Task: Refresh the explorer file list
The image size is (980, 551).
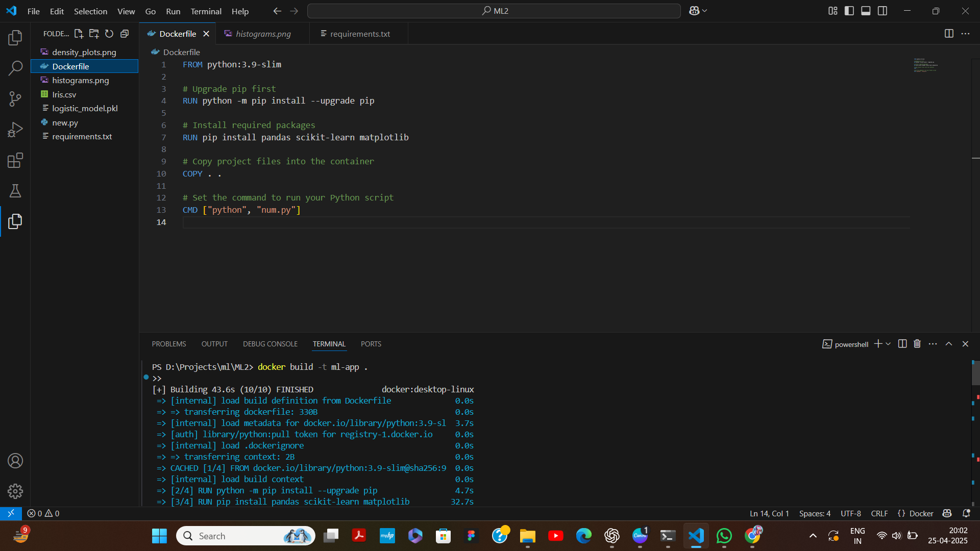Action: point(109,34)
